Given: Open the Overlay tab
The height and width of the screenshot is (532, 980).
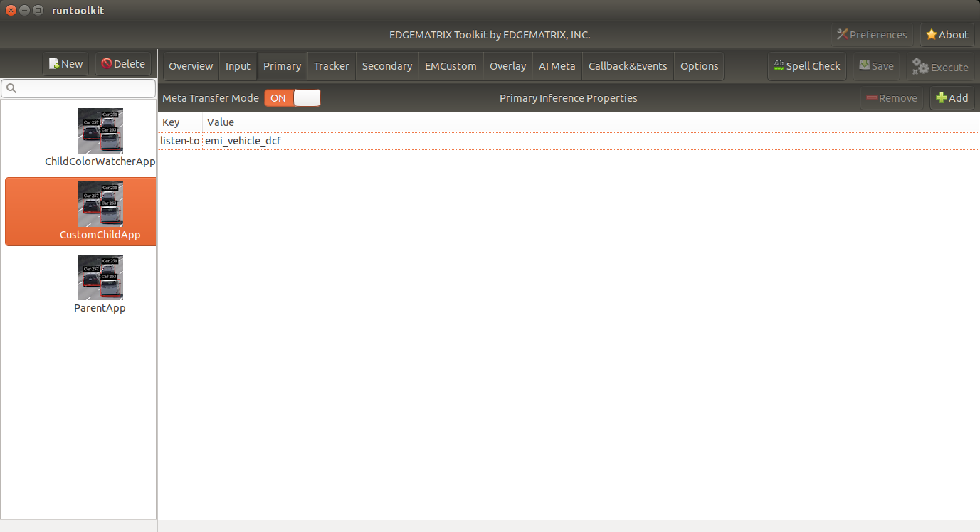Looking at the screenshot, I should (508, 66).
